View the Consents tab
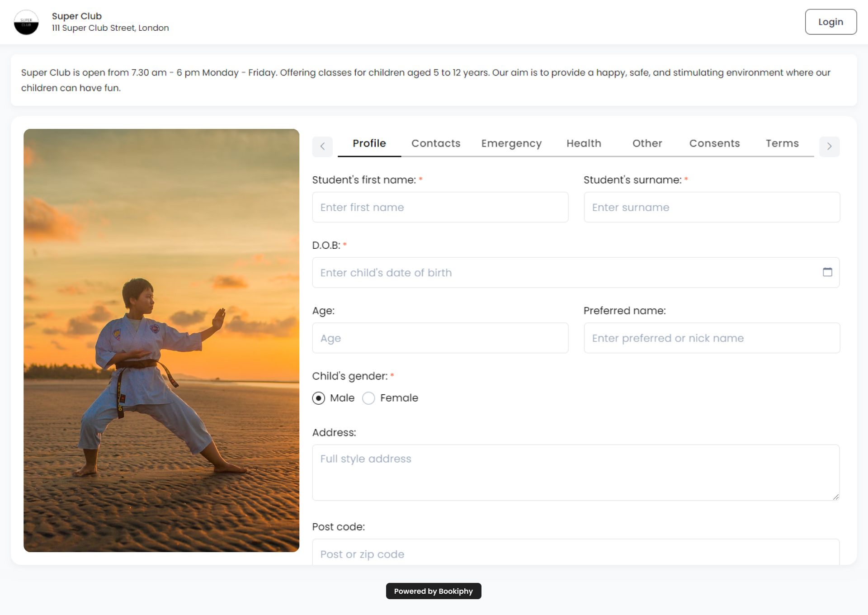Viewport: 868px width, 615px height. tap(714, 143)
